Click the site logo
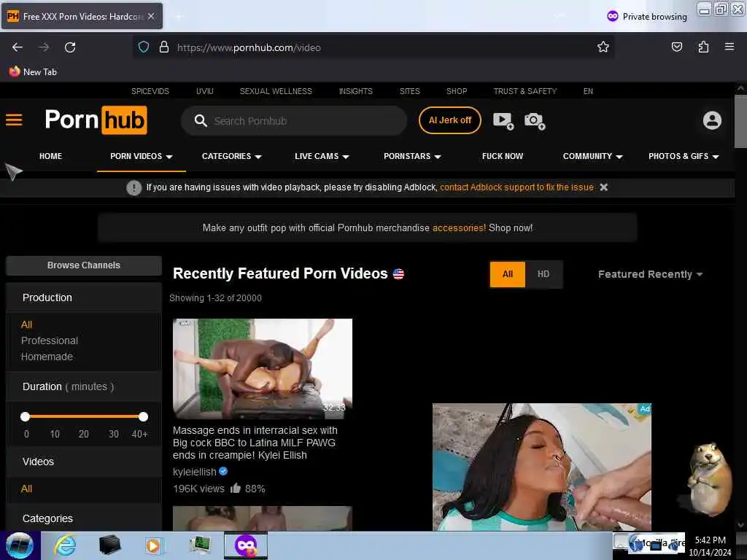Viewport: 747px width, 560px height. tap(96, 120)
